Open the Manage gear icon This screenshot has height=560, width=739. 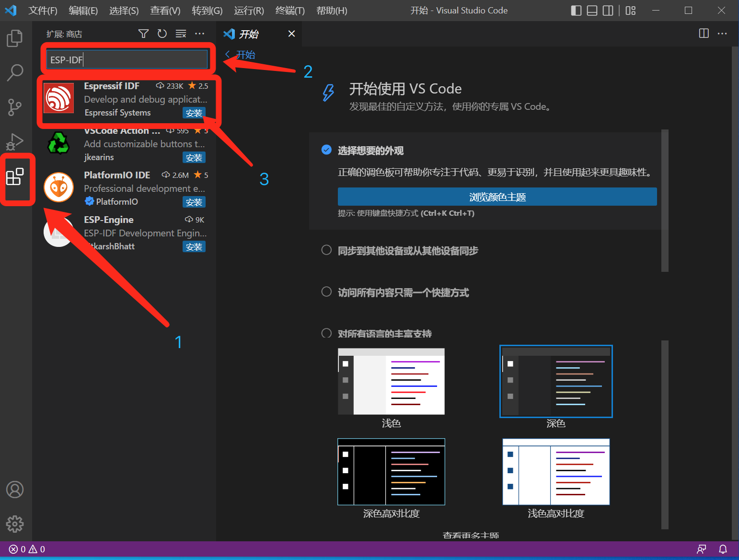(x=15, y=524)
